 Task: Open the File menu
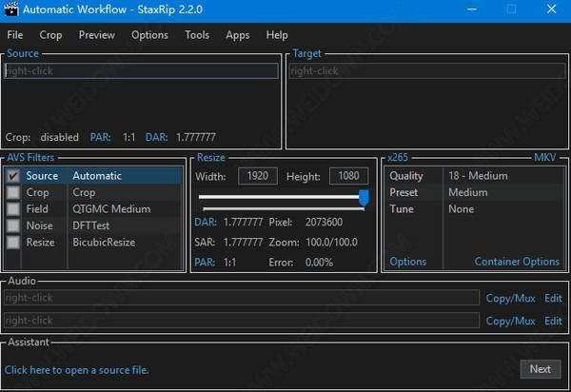click(15, 35)
